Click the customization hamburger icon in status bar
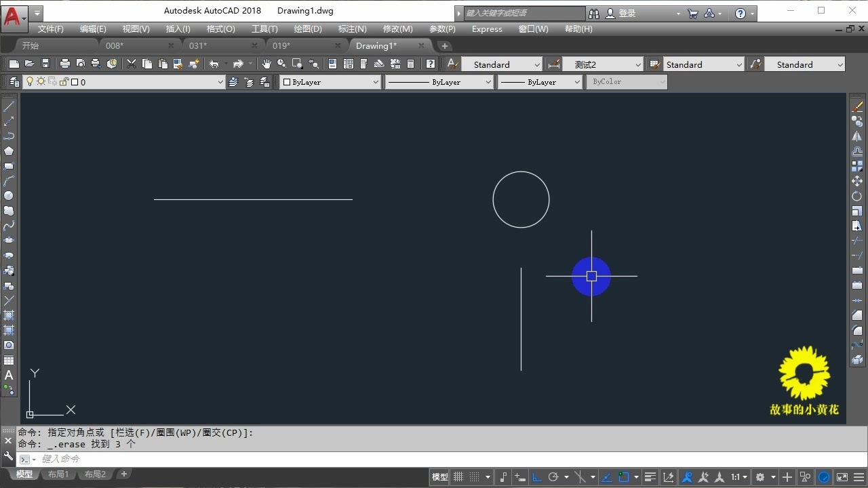868x488 pixels. 859,477
